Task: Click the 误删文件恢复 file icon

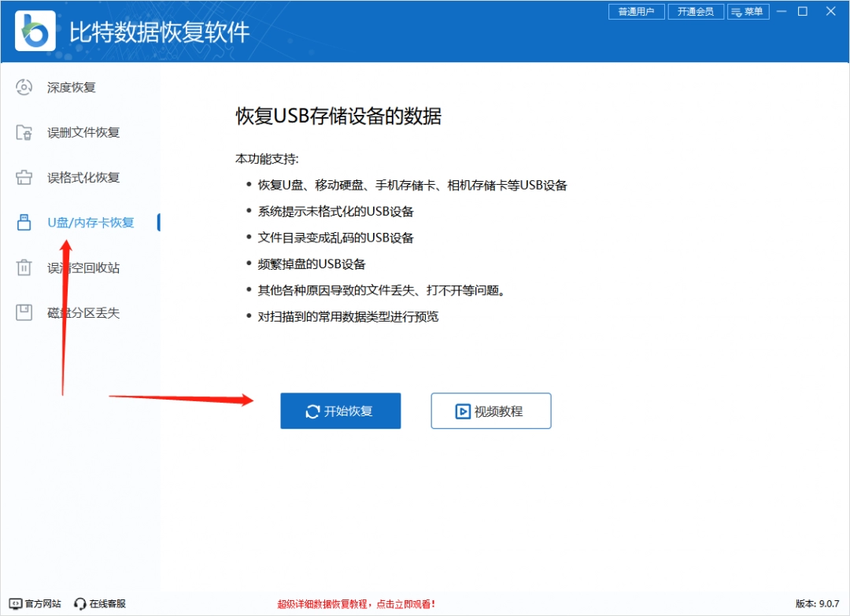Action: click(x=24, y=132)
